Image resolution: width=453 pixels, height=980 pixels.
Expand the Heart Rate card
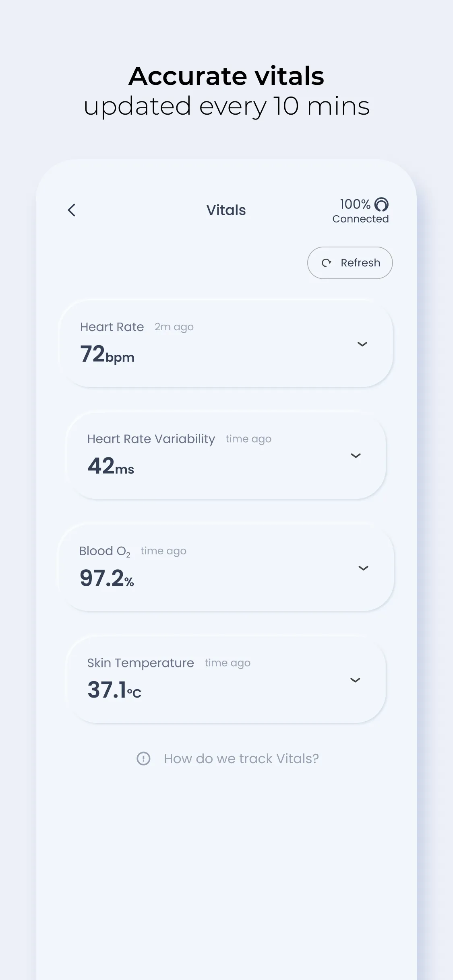point(362,344)
